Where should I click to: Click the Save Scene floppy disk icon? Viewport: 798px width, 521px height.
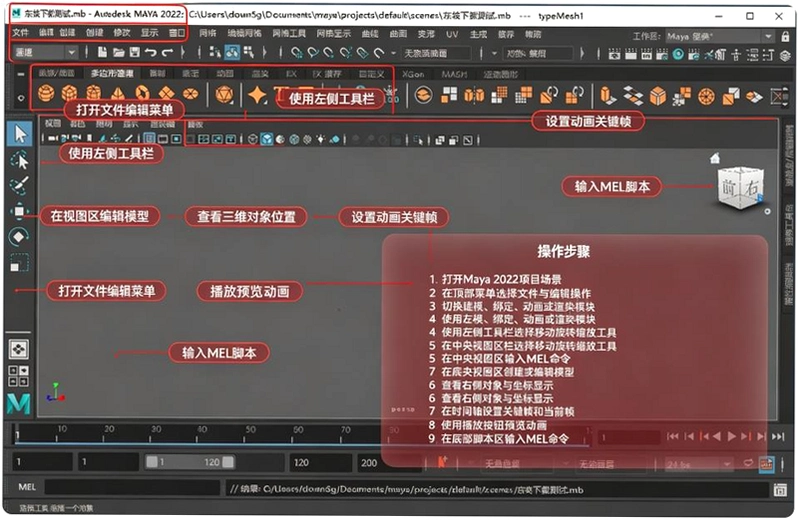134,52
